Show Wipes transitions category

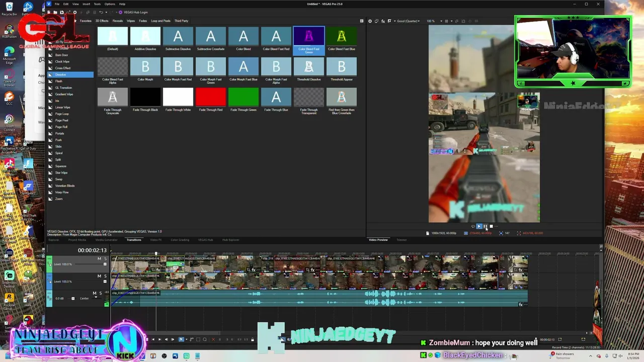point(131,21)
